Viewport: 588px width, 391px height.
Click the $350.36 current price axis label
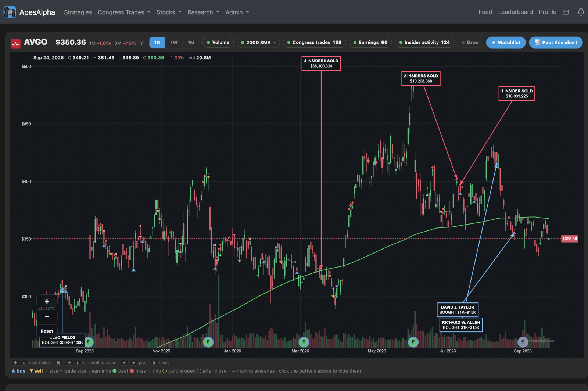(569, 239)
